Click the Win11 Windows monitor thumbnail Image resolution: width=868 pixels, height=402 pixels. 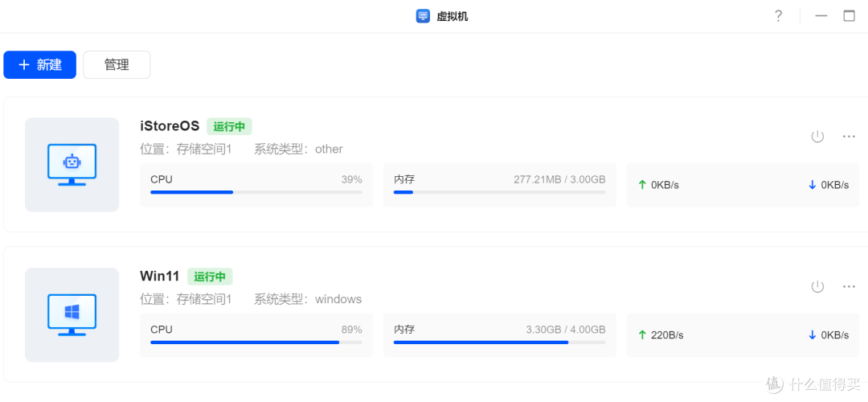click(x=72, y=314)
